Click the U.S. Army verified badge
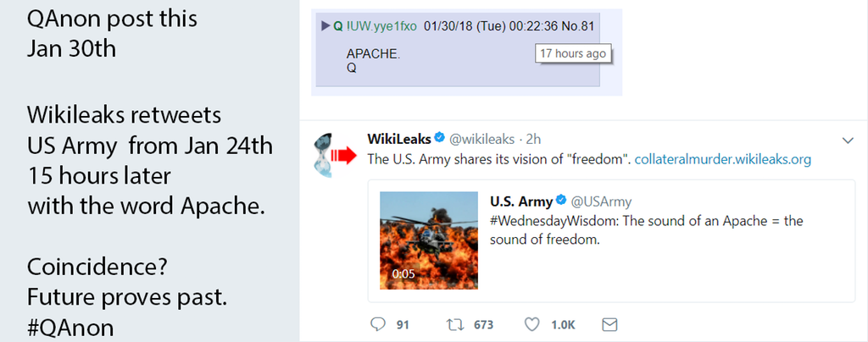 (x=559, y=201)
